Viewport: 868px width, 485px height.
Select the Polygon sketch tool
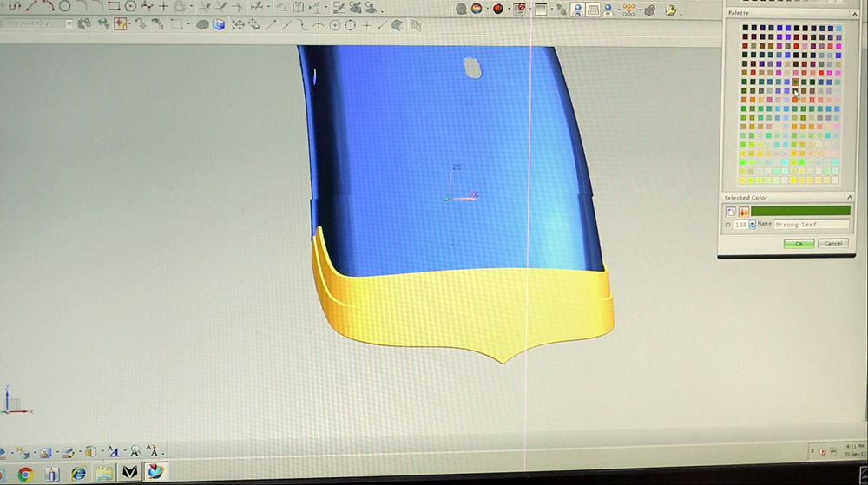(131, 6)
